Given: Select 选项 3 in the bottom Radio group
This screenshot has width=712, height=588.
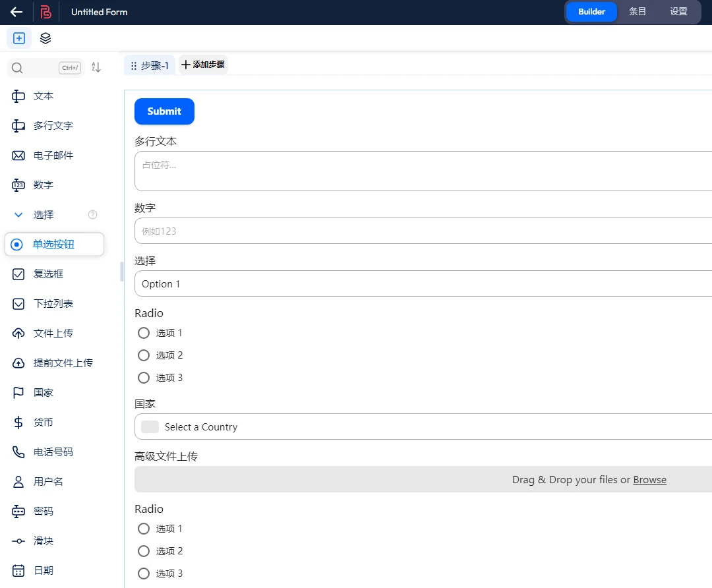Looking at the screenshot, I should tap(143, 573).
